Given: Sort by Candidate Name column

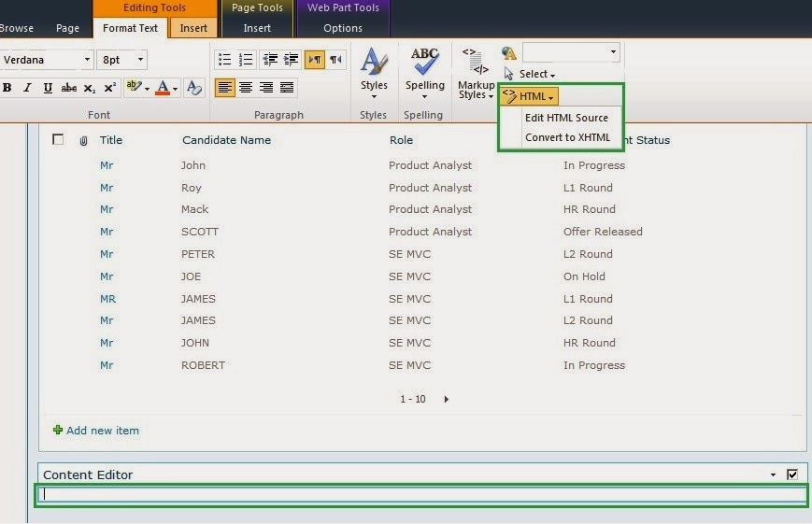Looking at the screenshot, I should (x=226, y=140).
